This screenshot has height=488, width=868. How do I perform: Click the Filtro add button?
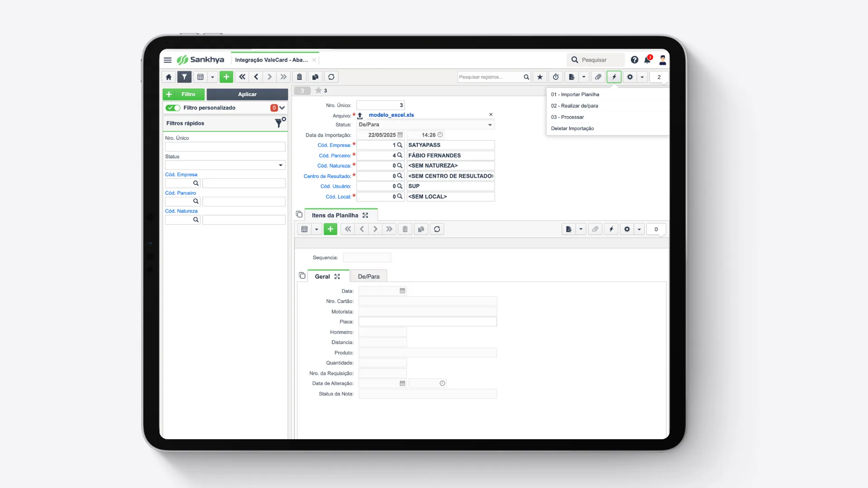pyautogui.click(x=184, y=94)
